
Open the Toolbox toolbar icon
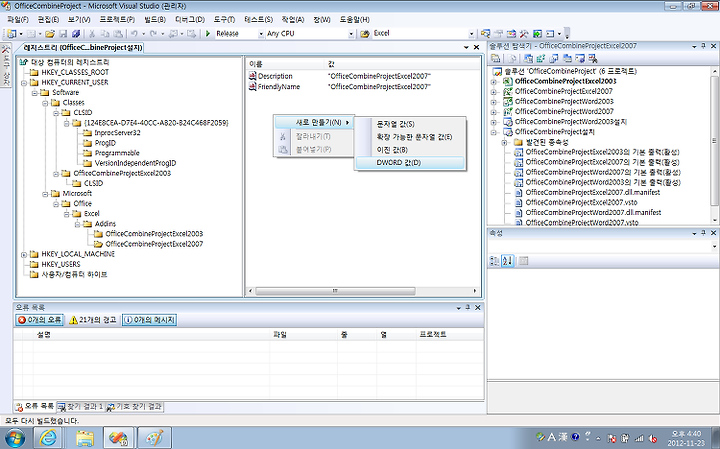524,34
